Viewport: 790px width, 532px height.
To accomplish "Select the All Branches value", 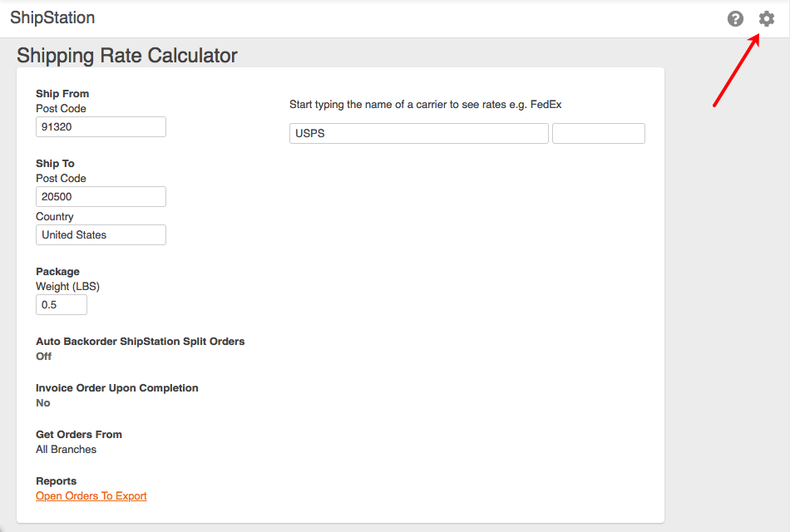I will [x=66, y=449].
